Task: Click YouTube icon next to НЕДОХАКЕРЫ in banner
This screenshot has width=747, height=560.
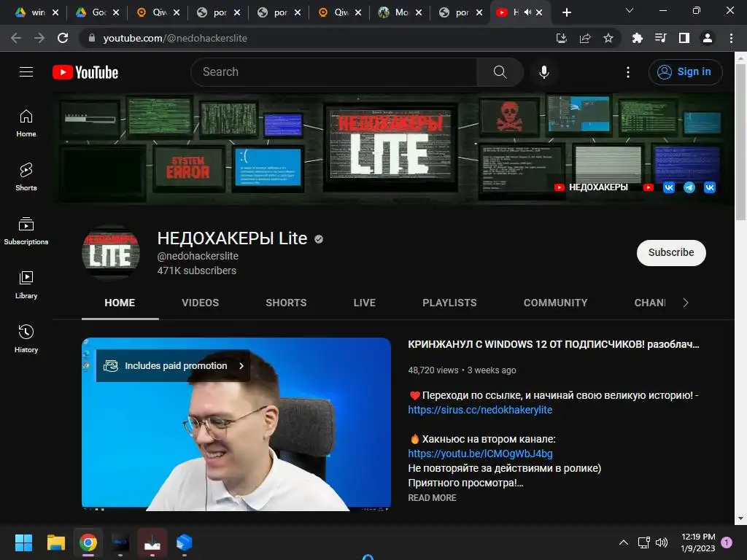Action: point(560,187)
